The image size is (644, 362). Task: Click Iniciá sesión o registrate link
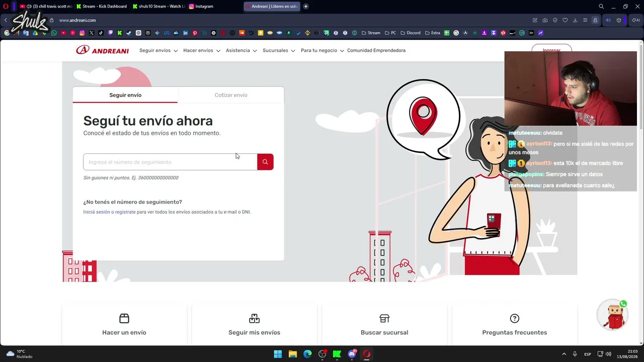click(x=109, y=212)
